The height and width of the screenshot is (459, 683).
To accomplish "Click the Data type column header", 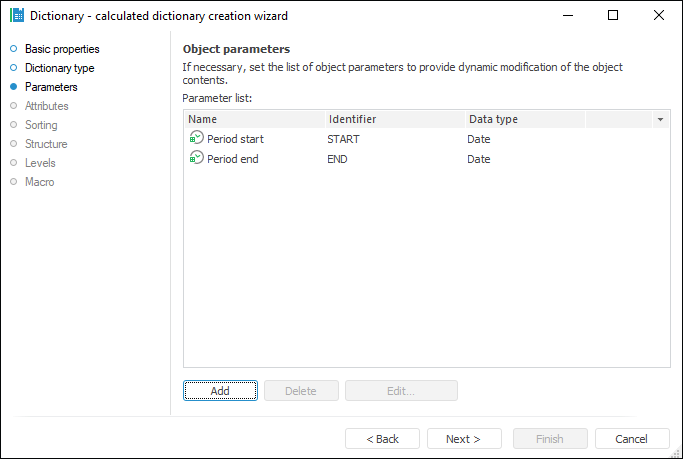I will point(524,120).
